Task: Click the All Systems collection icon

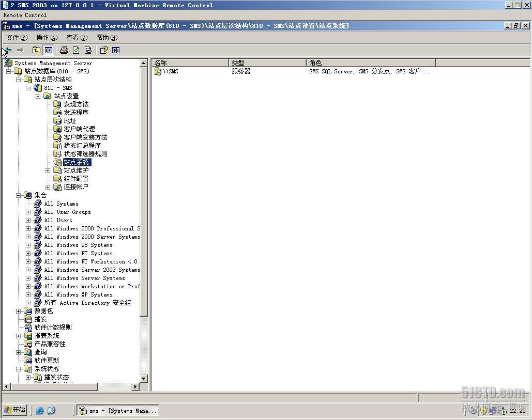Action: tap(38, 204)
